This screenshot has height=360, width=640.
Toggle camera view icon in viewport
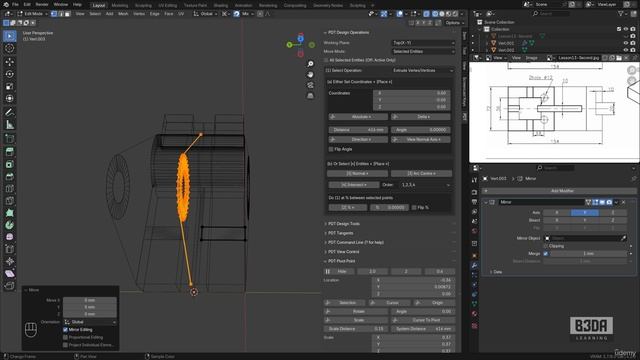310,85
